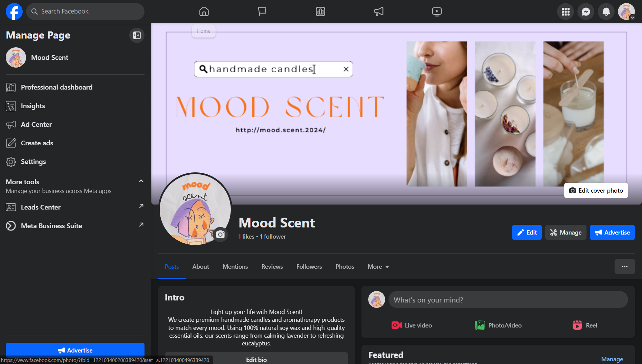
Task: Click the 1 likes count text
Action: [246, 237]
